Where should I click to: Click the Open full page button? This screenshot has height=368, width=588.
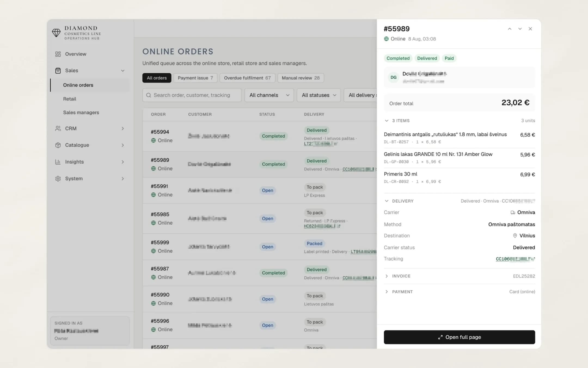(x=459, y=337)
